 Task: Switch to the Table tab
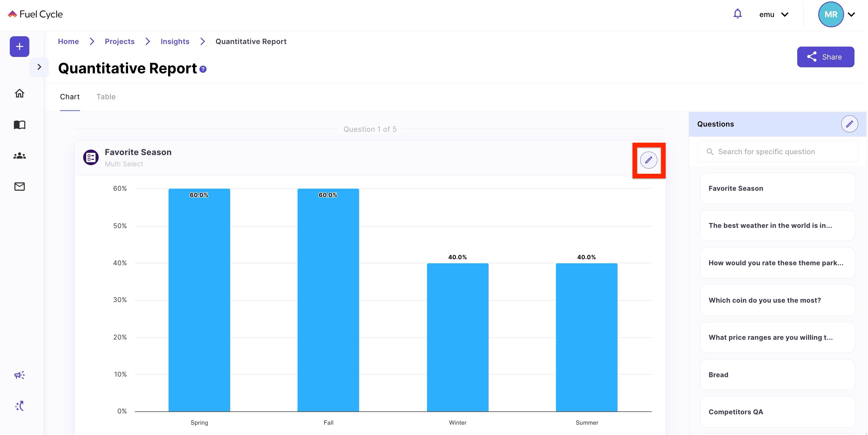[106, 97]
